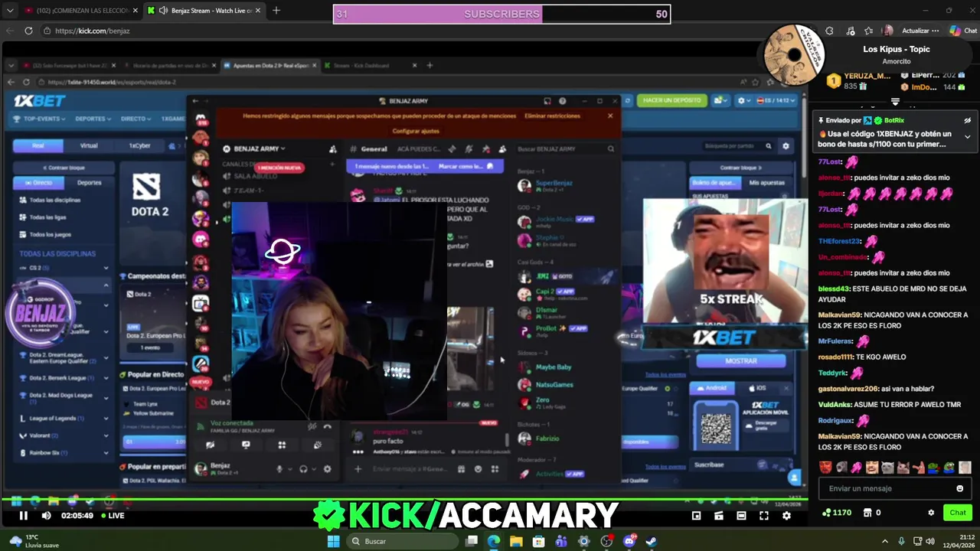Insert the pink dancing emote from quick emotes
This screenshot has width=980, height=551.
[856, 467]
